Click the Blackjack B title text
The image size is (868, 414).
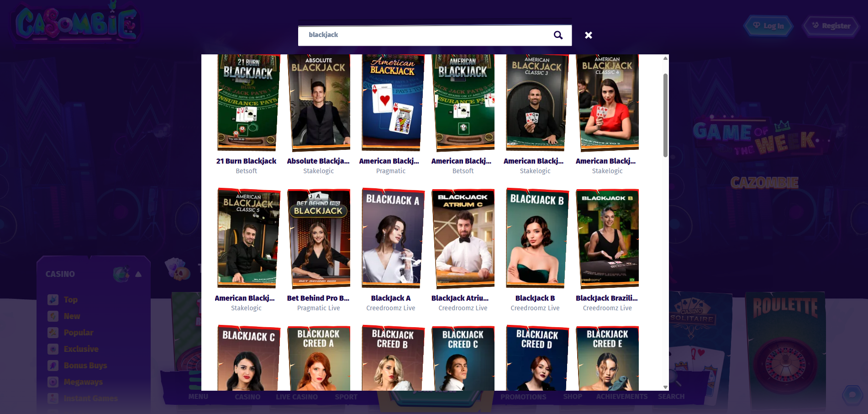click(535, 298)
